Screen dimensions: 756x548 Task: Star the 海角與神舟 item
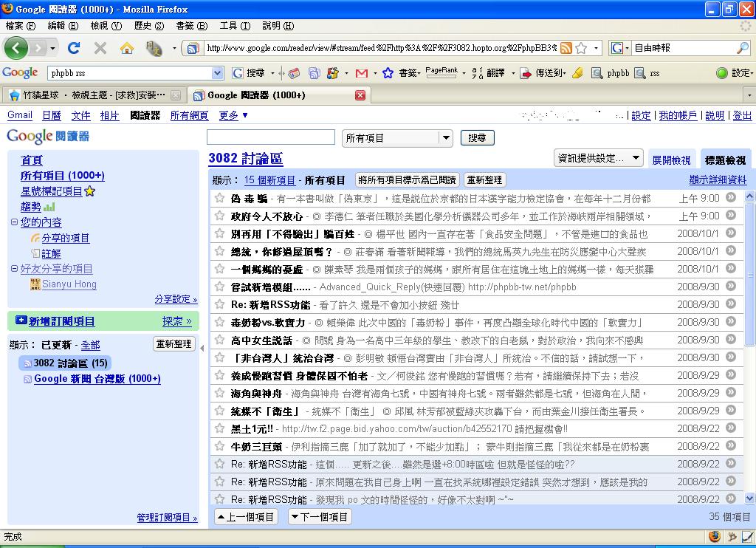[x=219, y=393]
